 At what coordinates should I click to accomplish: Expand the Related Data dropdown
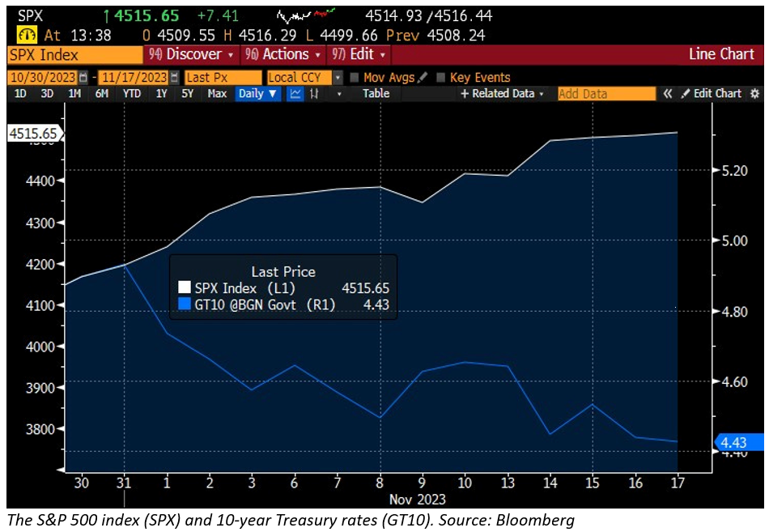(x=502, y=94)
